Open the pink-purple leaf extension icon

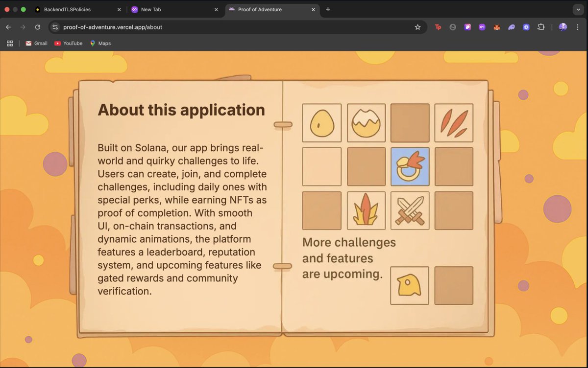click(x=467, y=27)
